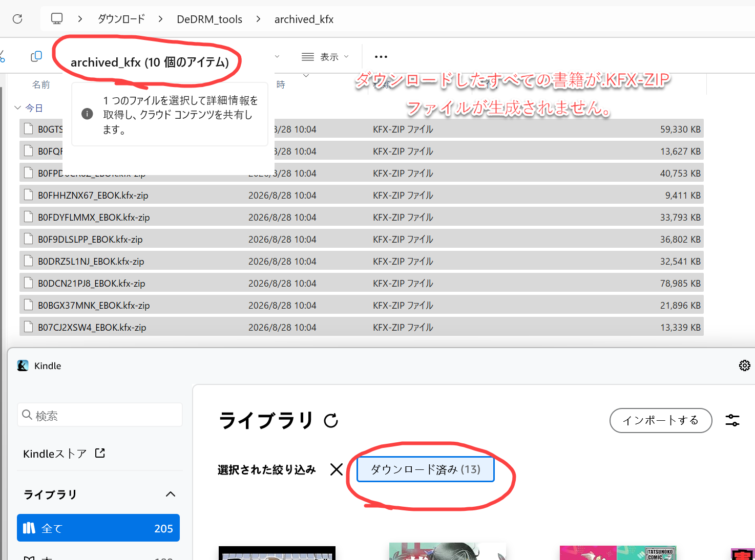The height and width of the screenshot is (560, 755).
Task: Clear the selected filter with X icon
Action: coord(337,469)
